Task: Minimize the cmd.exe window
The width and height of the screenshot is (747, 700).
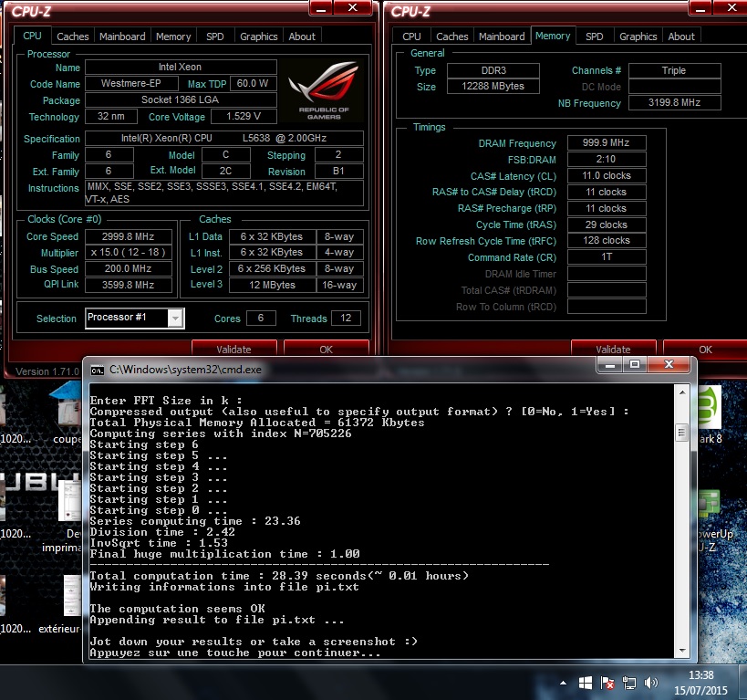Action: (x=610, y=365)
